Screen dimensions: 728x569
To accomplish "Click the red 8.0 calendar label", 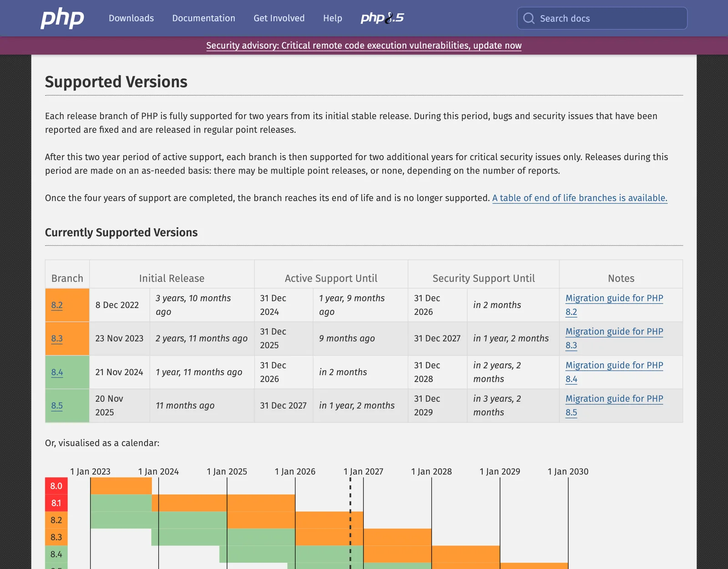I will [x=56, y=486].
